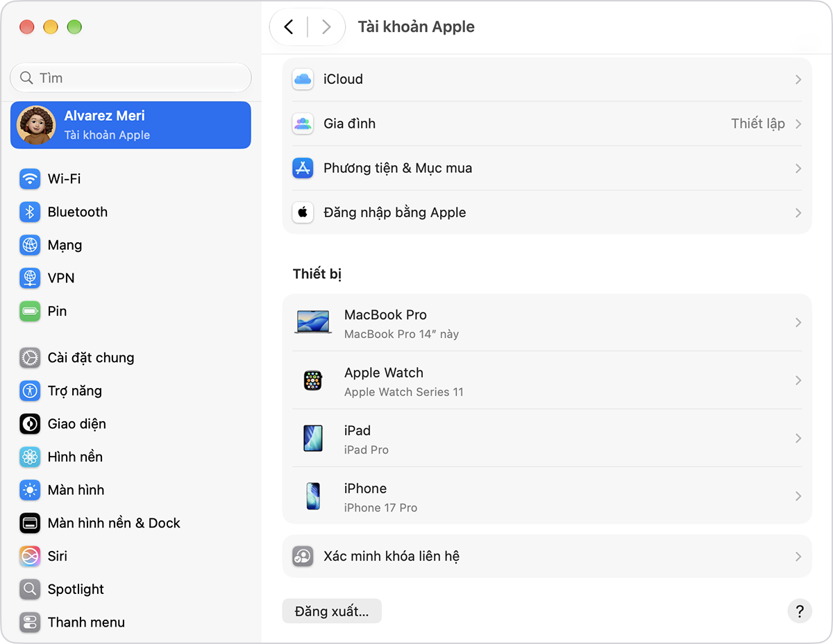Go forward with the right arrow button
833x644 pixels.
[326, 27]
